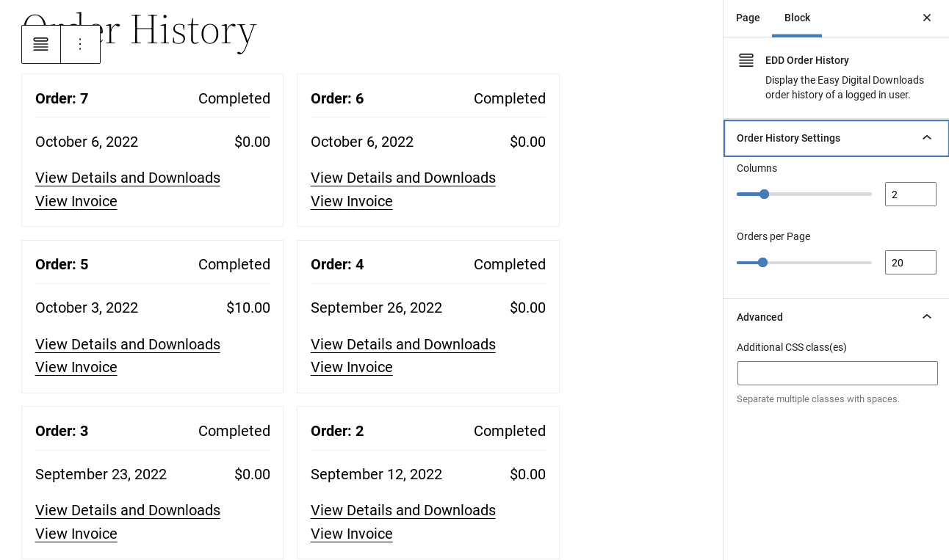Close the settings sidebar panel
Image resolution: width=949 pixels, height=560 pixels.
point(926,18)
